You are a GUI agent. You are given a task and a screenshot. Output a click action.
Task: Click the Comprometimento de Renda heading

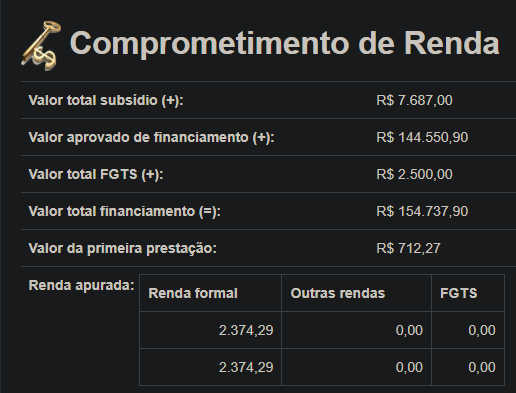(284, 43)
